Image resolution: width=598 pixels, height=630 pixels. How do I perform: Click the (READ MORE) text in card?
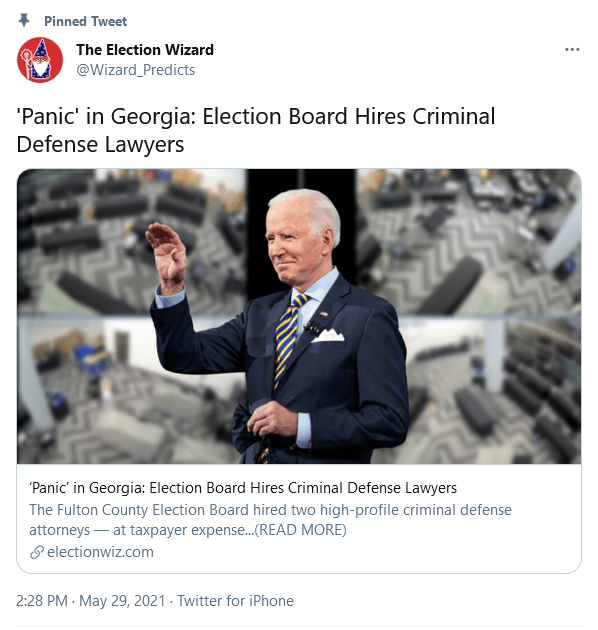pyautogui.click(x=301, y=530)
